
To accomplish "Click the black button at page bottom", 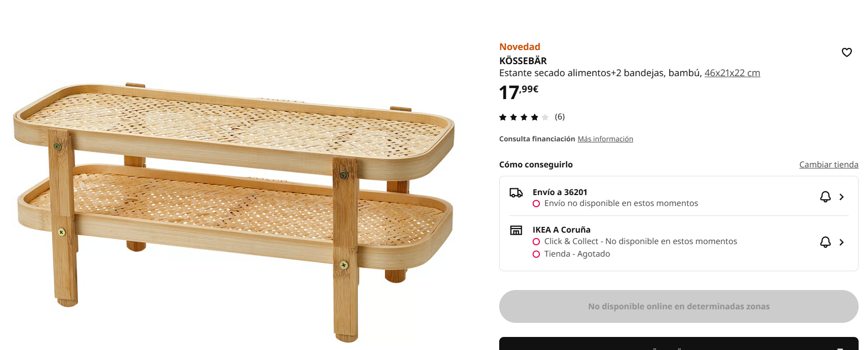I will [x=678, y=344].
